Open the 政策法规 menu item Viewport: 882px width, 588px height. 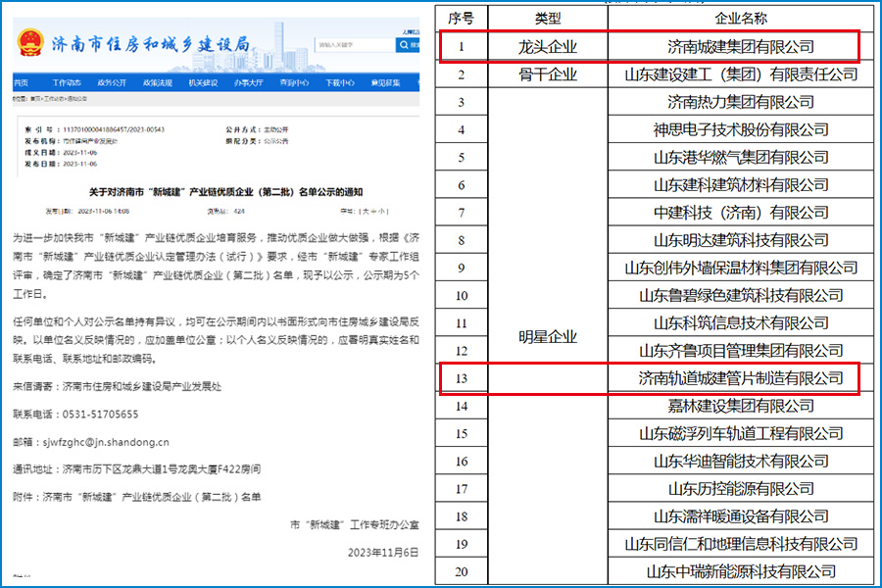[x=159, y=81]
